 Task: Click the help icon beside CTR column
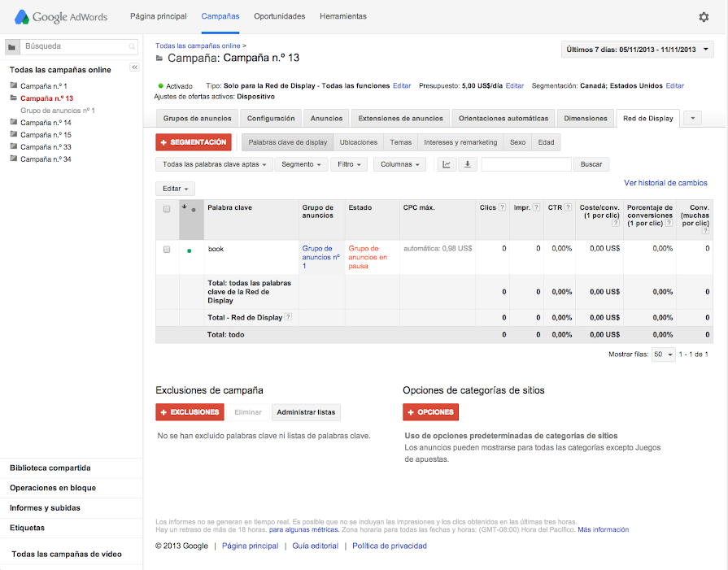[x=568, y=208]
